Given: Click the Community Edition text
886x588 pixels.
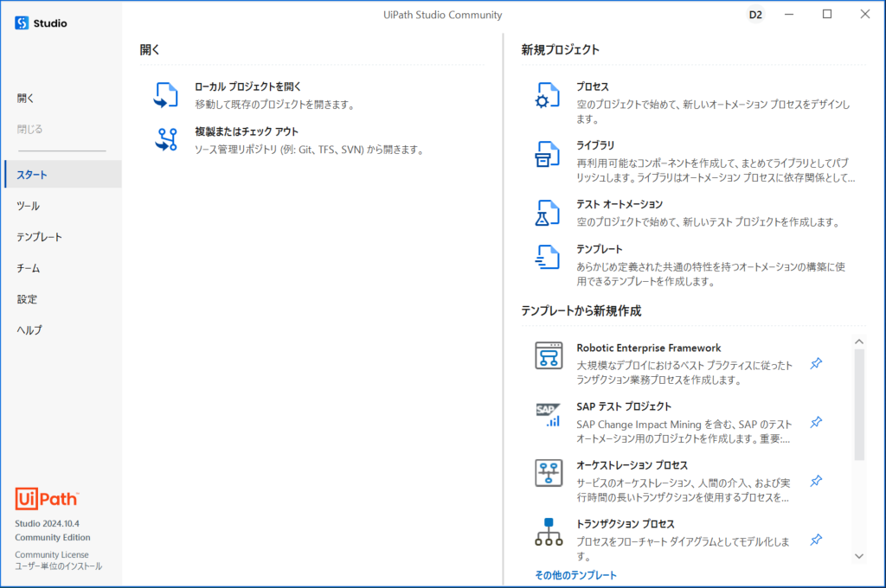Looking at the screenshot, I should 53,537.
